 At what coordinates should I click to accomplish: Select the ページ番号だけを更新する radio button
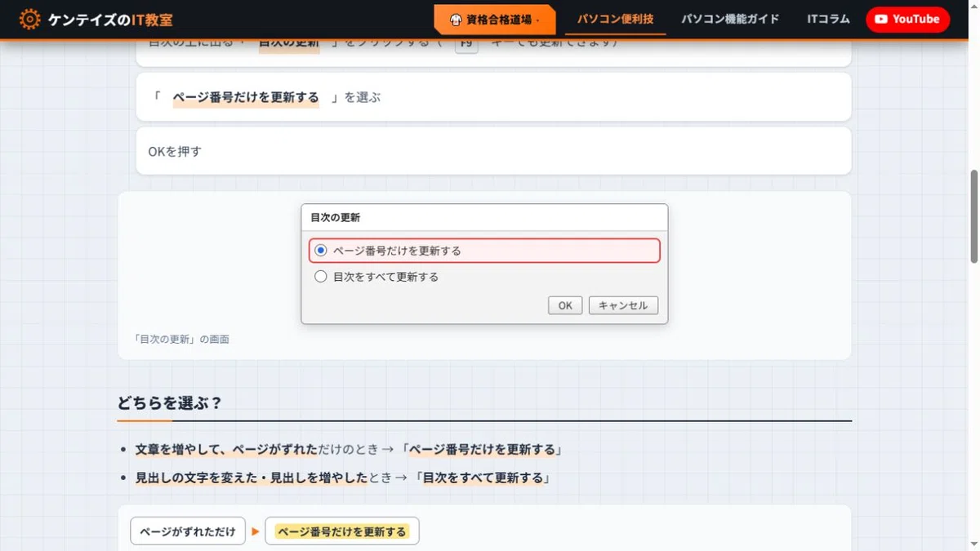coord(321,251)
